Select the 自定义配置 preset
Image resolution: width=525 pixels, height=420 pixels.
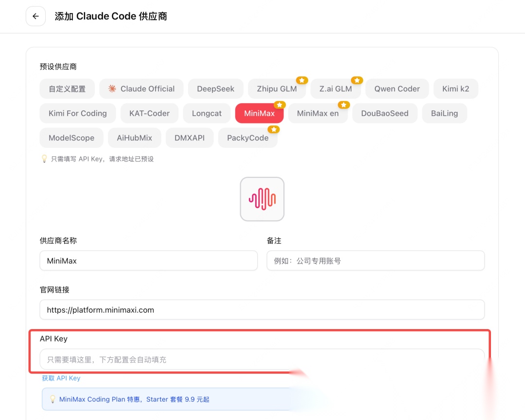tap(67, 89)
